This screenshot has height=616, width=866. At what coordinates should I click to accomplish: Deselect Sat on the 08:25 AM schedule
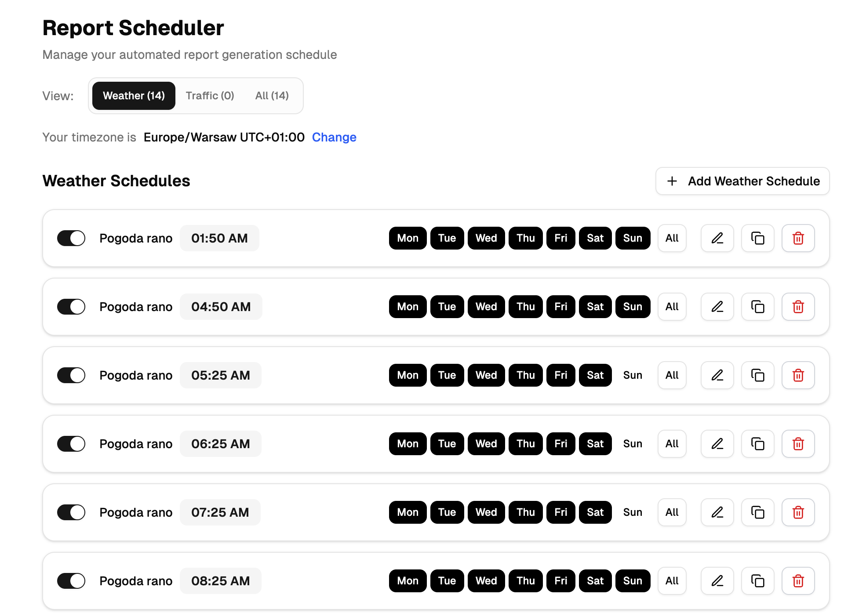pos(595,581)
